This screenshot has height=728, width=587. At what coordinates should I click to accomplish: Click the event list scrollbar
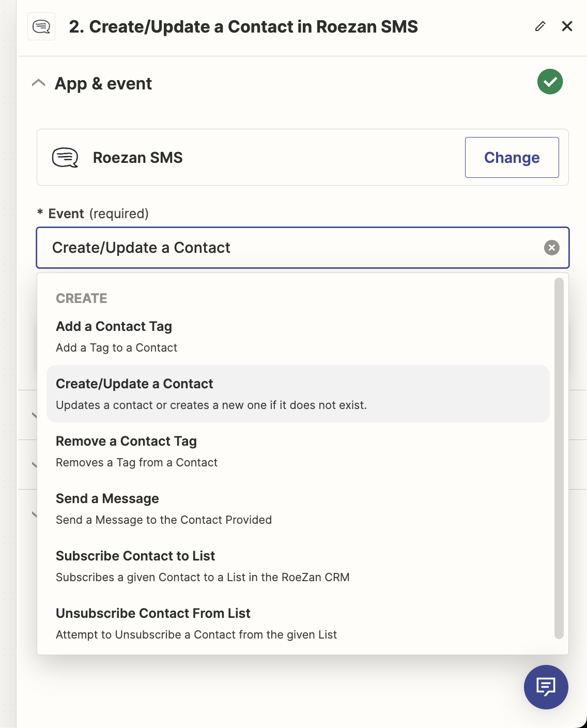click(x=559, y=458)
